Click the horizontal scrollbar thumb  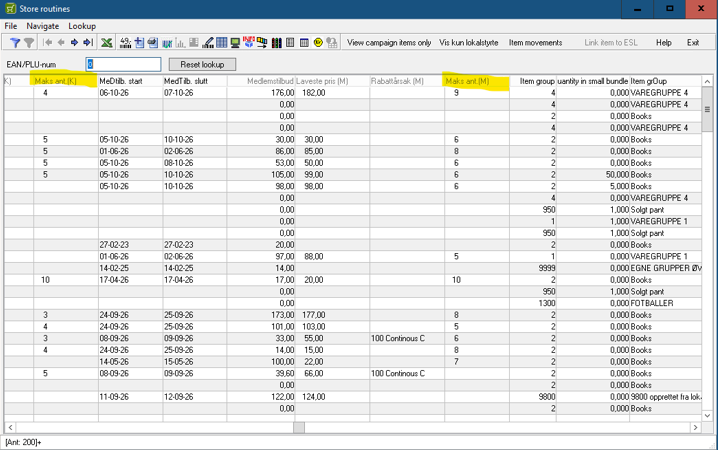(299, 427)
